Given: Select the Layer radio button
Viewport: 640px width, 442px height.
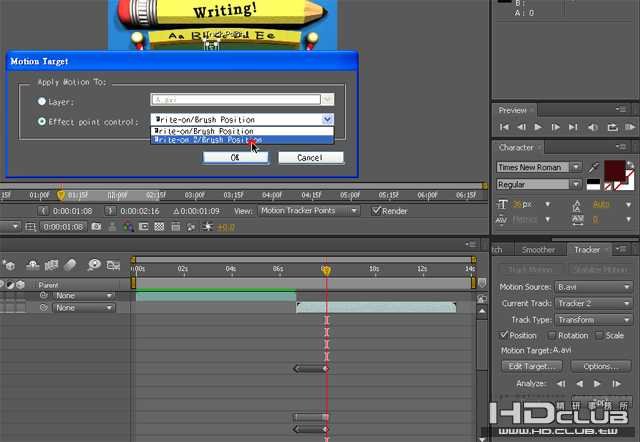Looking at the screenshot, I should (x=42, y=101).
